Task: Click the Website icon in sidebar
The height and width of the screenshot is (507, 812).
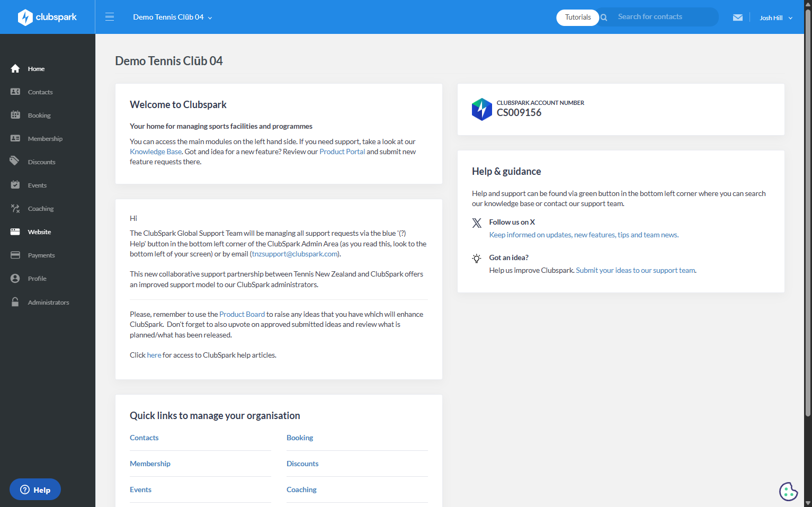Action: click(x=15, y=232)
